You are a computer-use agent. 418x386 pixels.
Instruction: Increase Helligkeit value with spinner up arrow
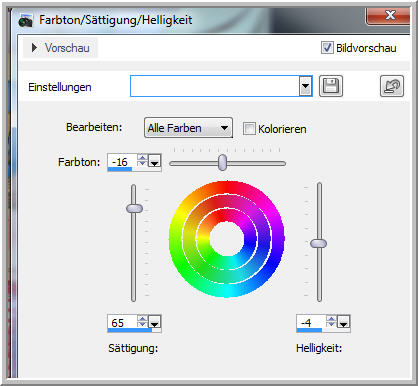pos(331,318)
